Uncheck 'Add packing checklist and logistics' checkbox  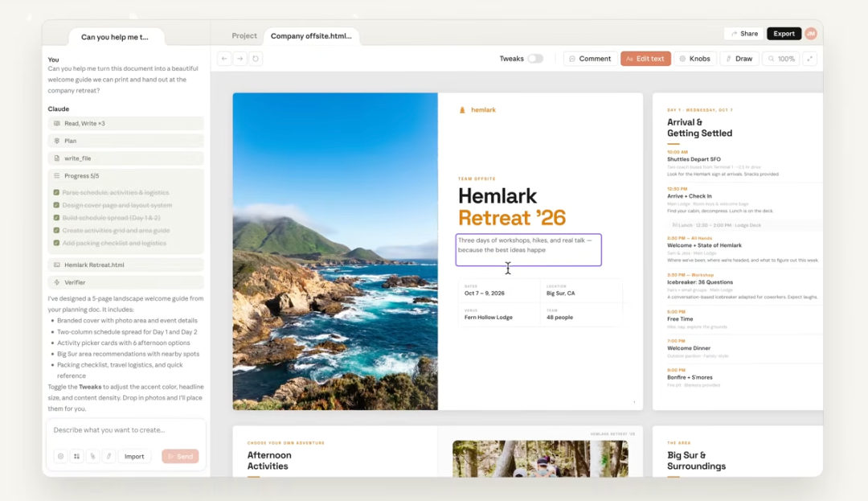tap(56, 243)
